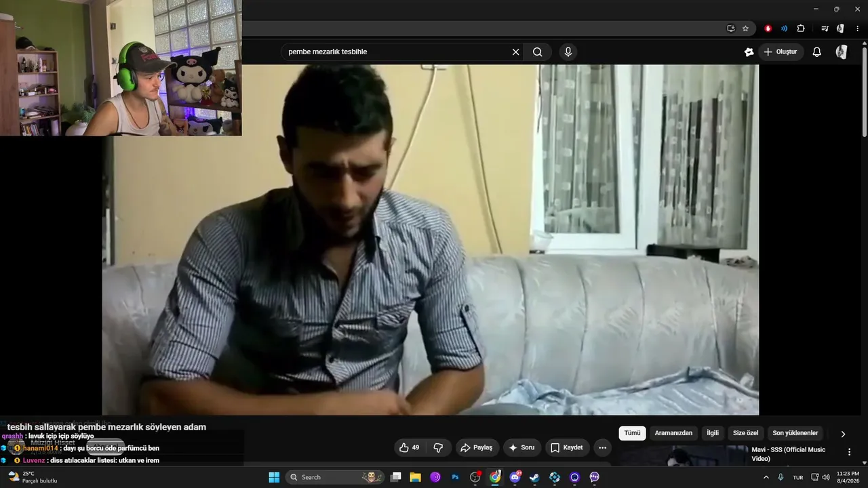
Task: Click the system tray microphone icon
Action: [781, 477]
